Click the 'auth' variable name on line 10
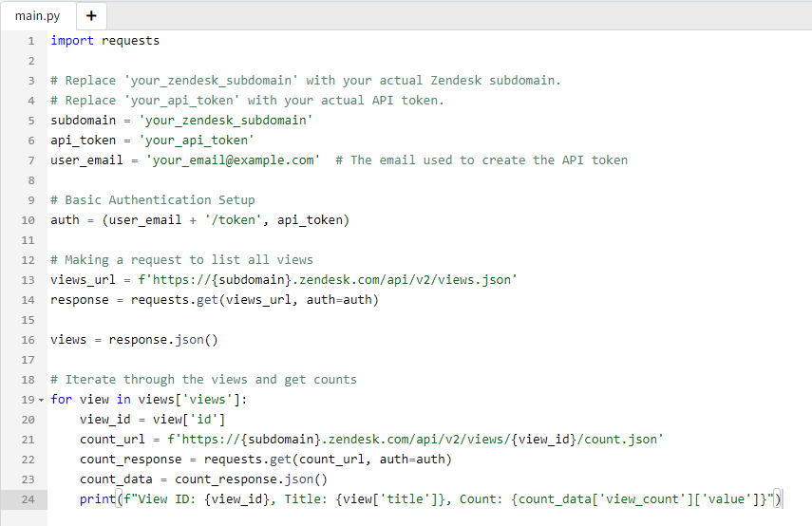Image resolution: width=812 pixels, height=526 pixels. (65, 220)
